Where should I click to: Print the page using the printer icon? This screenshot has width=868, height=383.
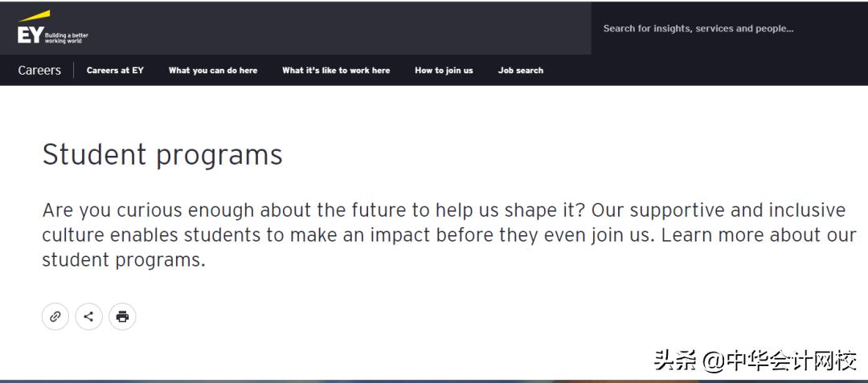[x=122, y=316]
